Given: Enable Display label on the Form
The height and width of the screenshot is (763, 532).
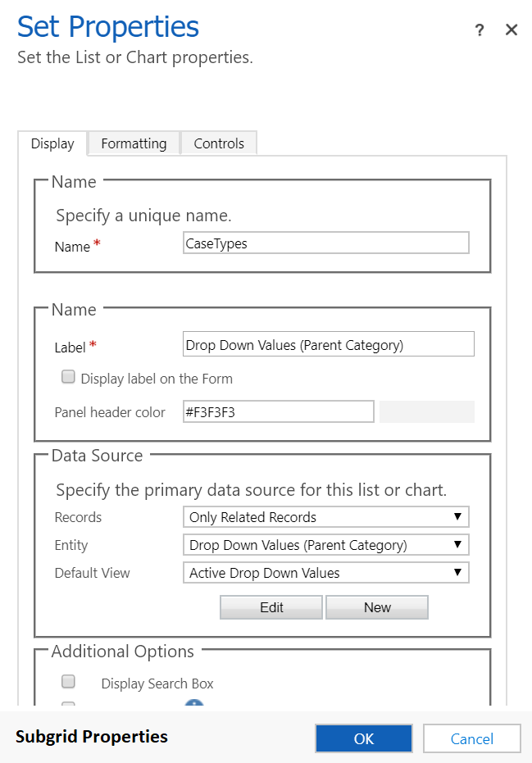Looking at the screenshot, I should [x=69, y=378].
